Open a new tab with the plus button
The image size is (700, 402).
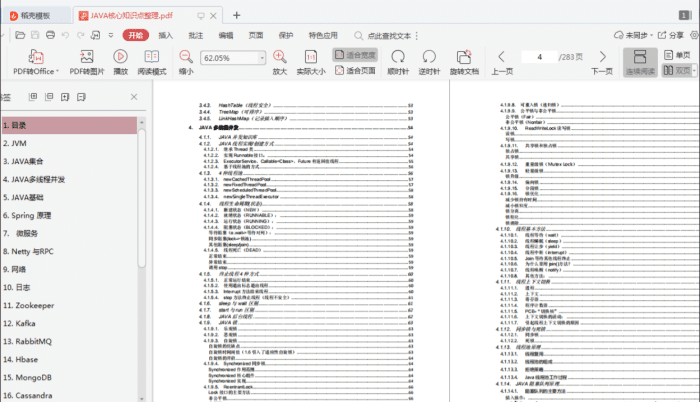click(x=237, y=16)
